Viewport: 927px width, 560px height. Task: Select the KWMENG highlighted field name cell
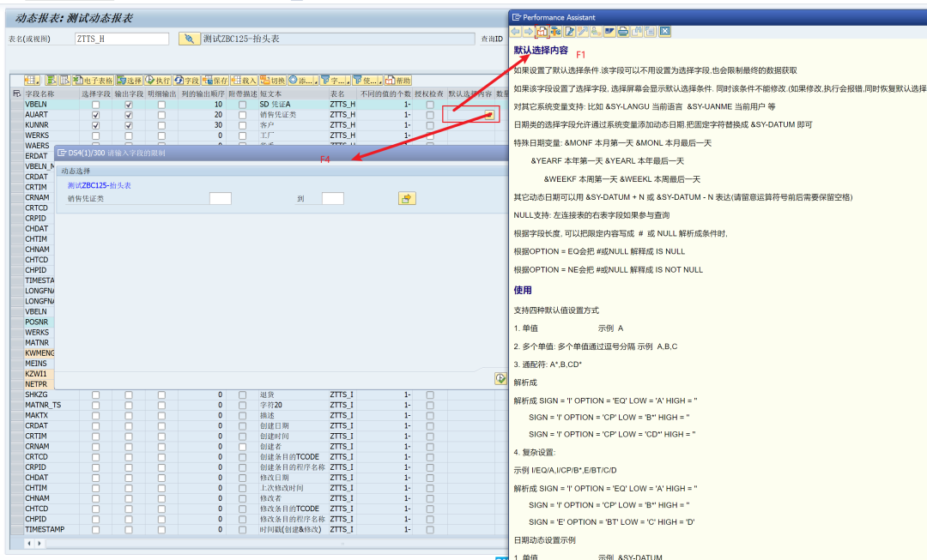(x=39, y=353)
